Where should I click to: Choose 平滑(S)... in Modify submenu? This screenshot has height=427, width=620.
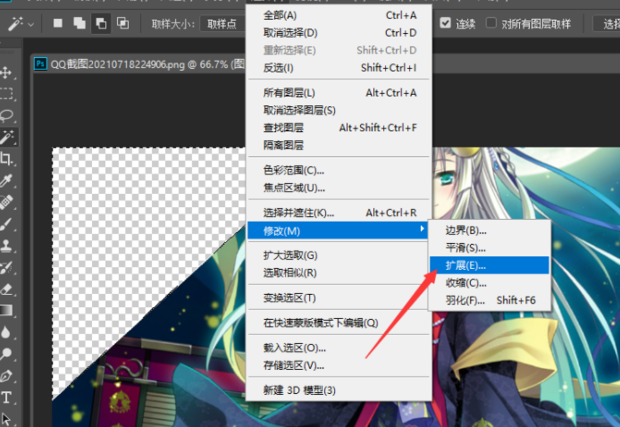490,248
